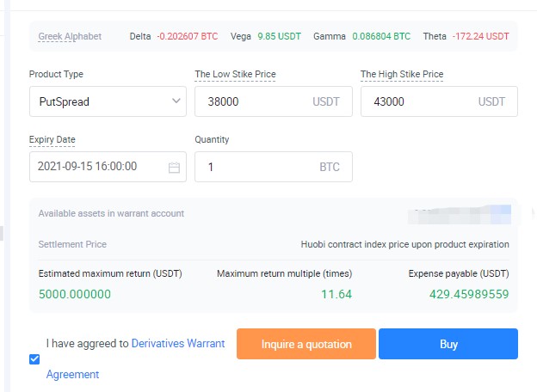Screen dimensions: 537x392
Task: Click the estimated maximum return 5000.000000
Action: [x=75, y=294]
